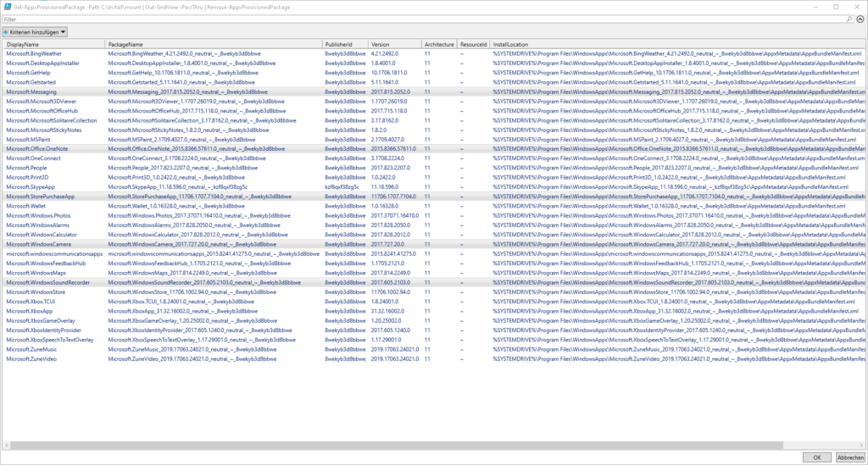The height and width of the screenshot is (465, 868).
Task: Select the Microsoft.Print3D row
Action: coord(434,178)
